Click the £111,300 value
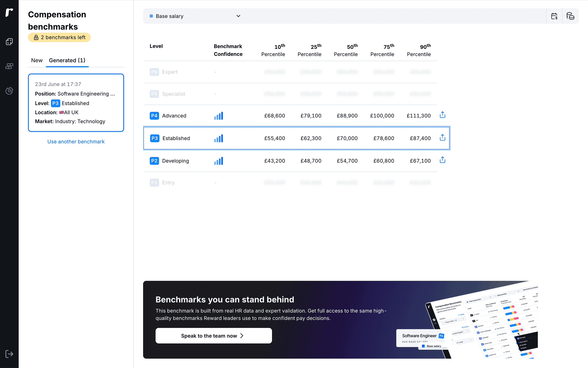Viewport: 588px width, 368px height. 419,116
